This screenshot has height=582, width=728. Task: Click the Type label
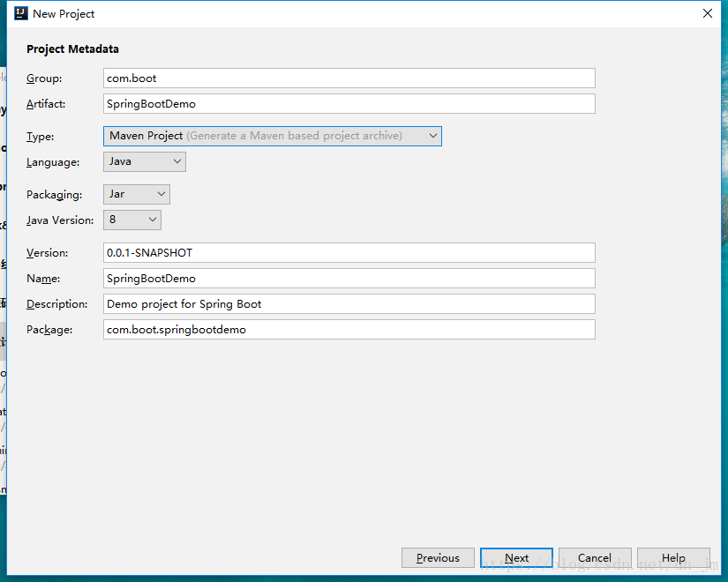40,137
